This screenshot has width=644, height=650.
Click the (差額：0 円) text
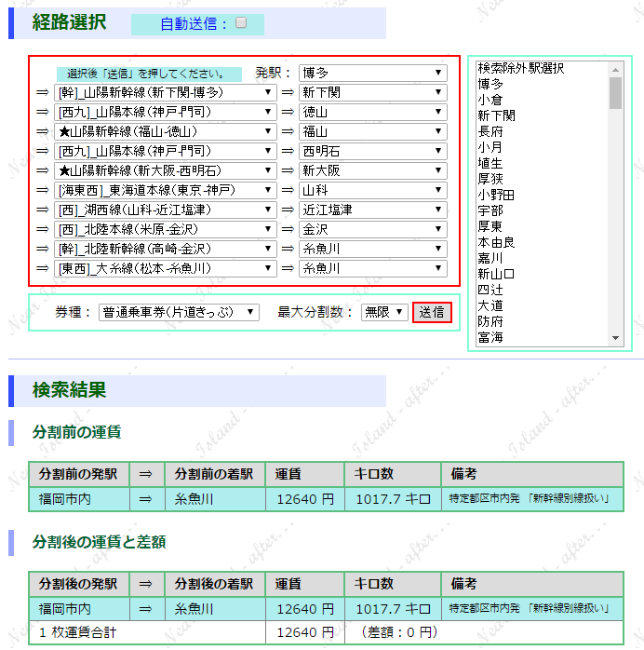point(399,632)
